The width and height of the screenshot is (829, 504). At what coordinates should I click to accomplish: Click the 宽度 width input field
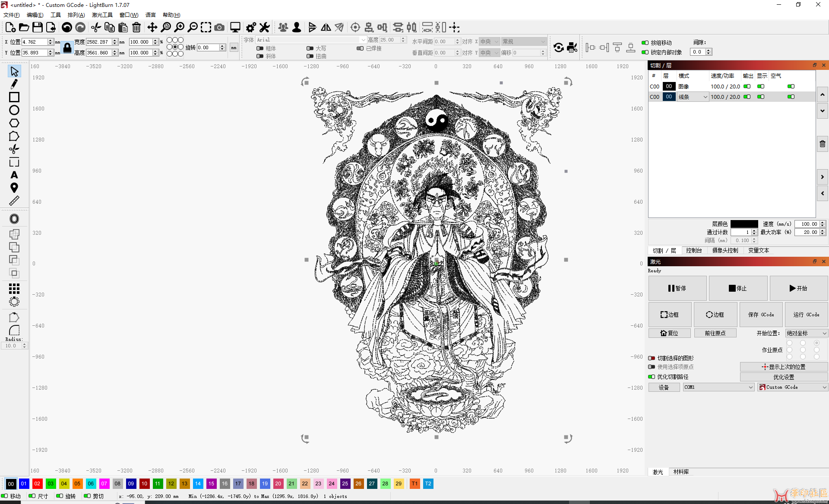pos(99,42)
